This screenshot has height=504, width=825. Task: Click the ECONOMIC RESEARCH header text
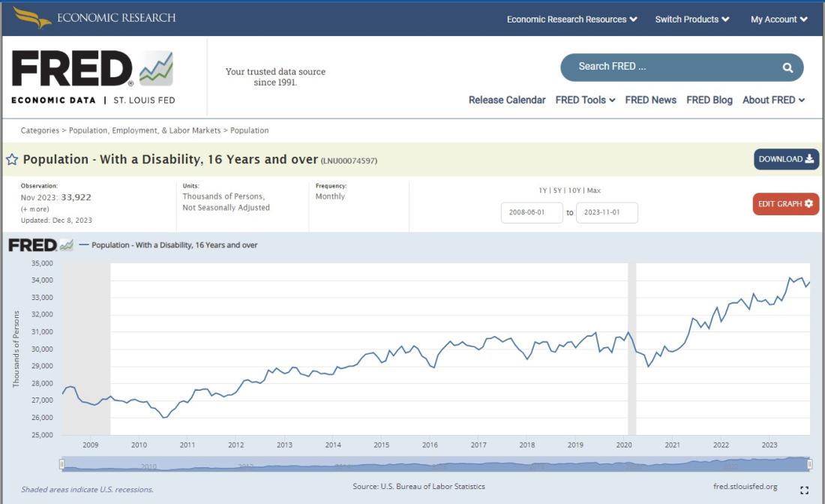pyautogui.click(x=116, y=18)
